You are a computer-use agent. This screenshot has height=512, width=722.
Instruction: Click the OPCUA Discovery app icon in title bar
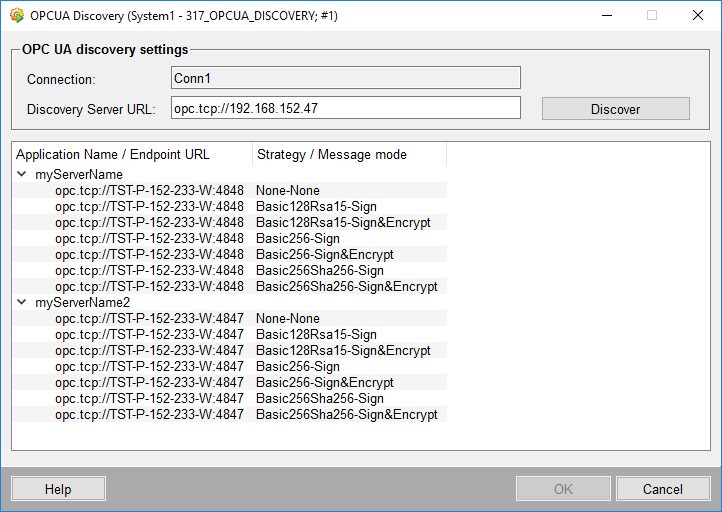(16, 15)
